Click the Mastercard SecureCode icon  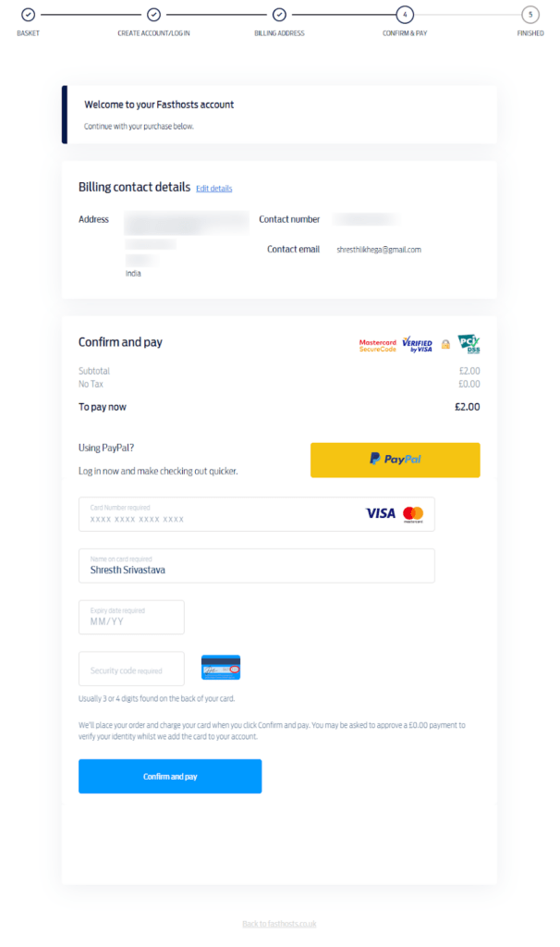point(377,344)
